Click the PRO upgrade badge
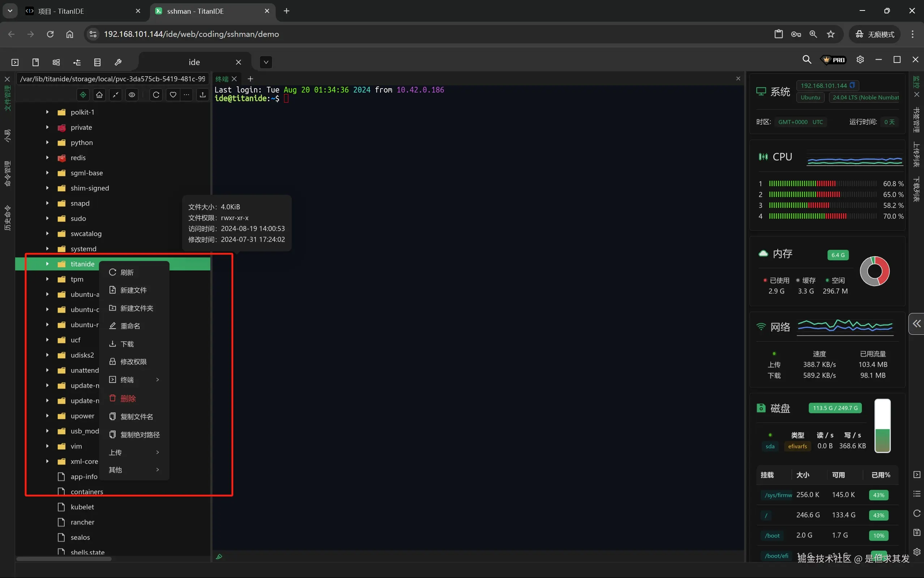This screenshot has width=924, height=578. tap(834, 60)
